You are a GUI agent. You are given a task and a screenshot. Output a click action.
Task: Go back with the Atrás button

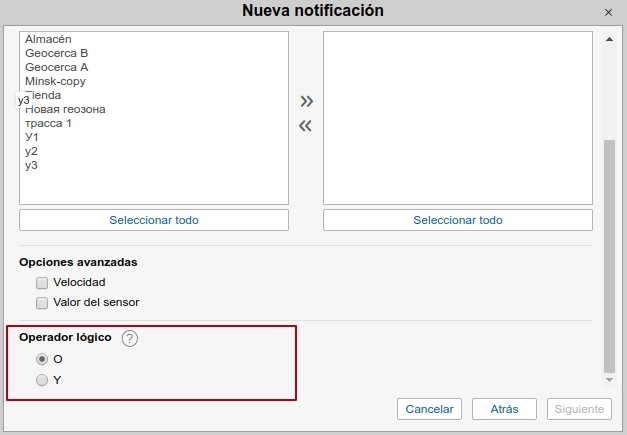point(504,409)
